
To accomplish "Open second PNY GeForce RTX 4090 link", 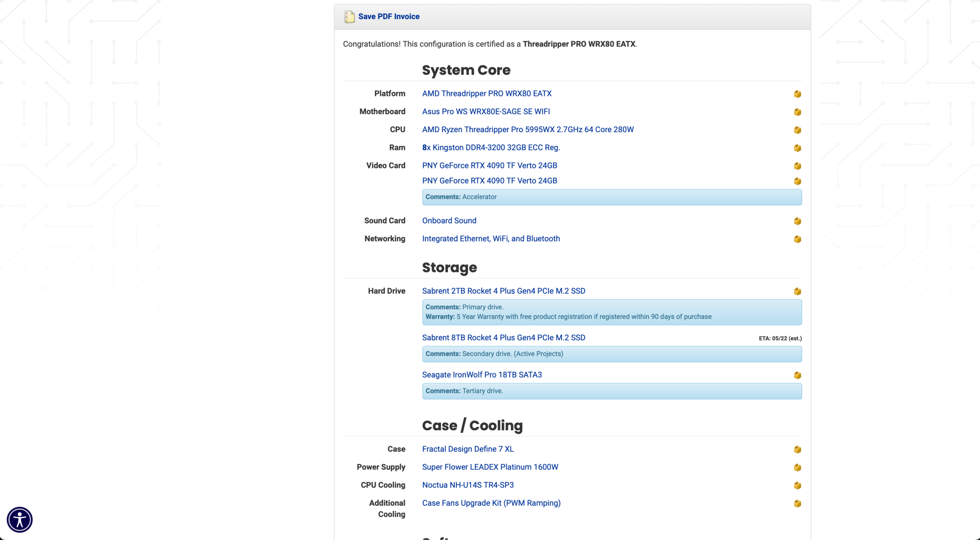I will click(490, 181).
